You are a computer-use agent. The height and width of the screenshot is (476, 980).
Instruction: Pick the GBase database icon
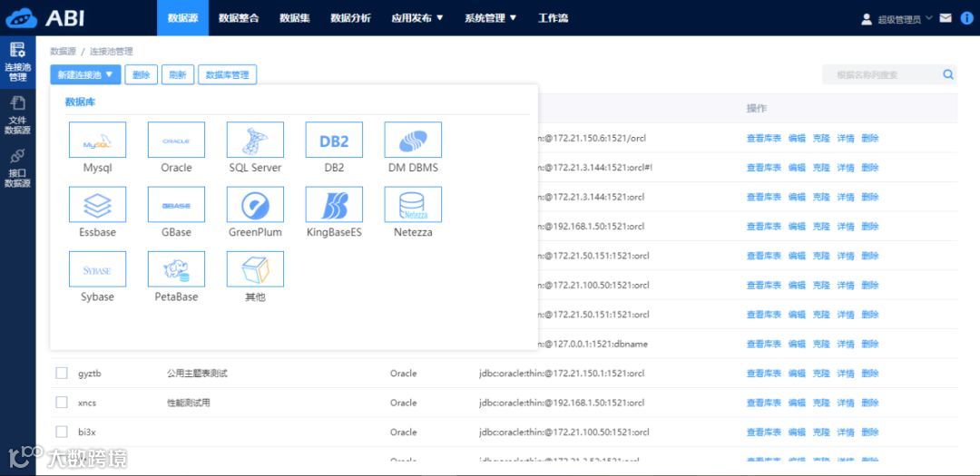click(176, 204)
